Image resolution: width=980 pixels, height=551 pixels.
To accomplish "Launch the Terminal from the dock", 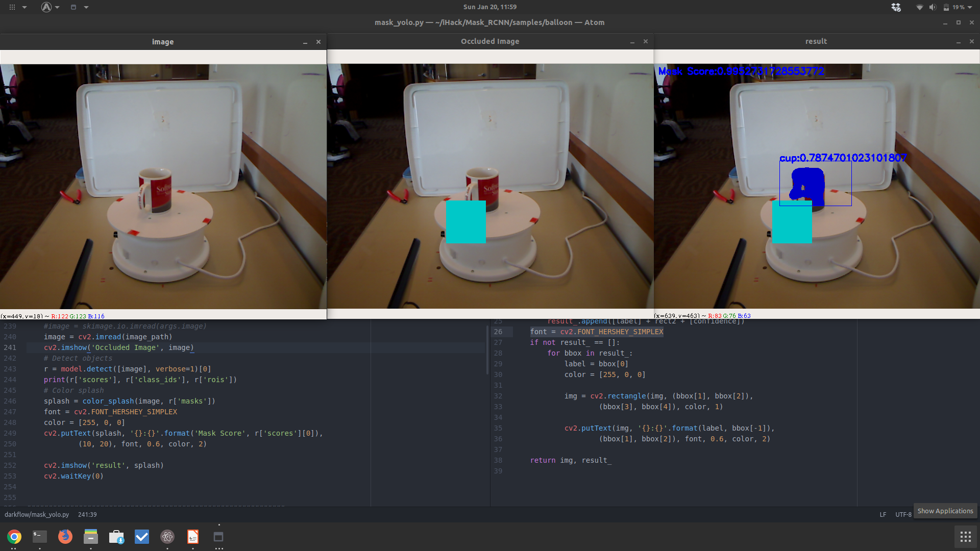I will click(40, 537).
